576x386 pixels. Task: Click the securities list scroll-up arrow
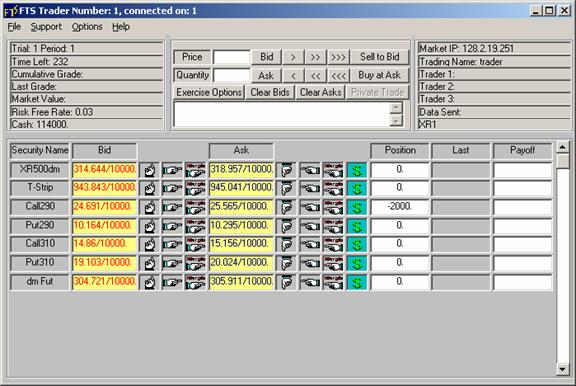(562, 147)
